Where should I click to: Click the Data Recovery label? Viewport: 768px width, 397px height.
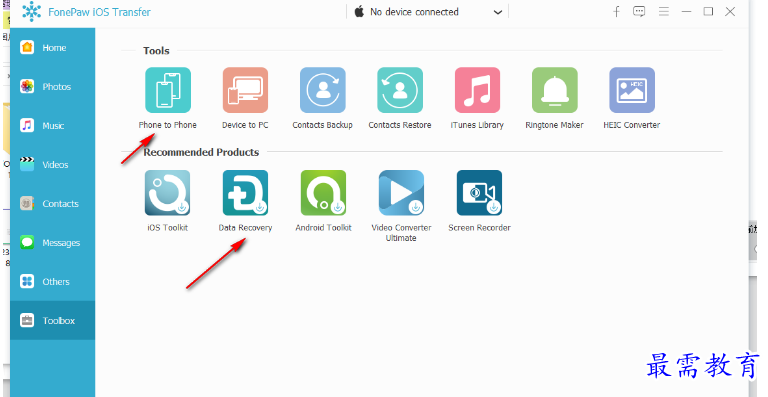(245, 228)
